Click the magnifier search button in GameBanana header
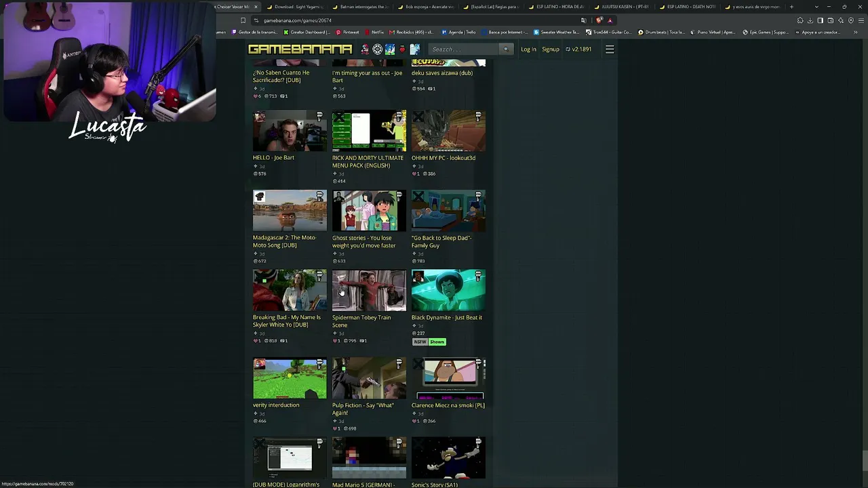The width and height of the screenshot is (868, 488). pos(505,49)
